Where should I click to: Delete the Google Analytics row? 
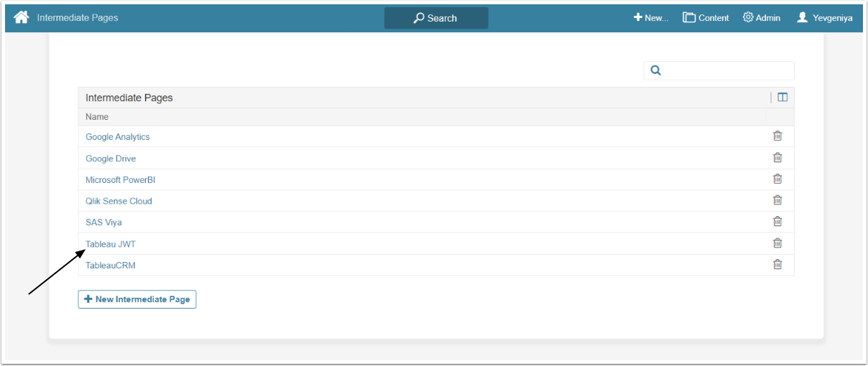[x=777, y=136]
